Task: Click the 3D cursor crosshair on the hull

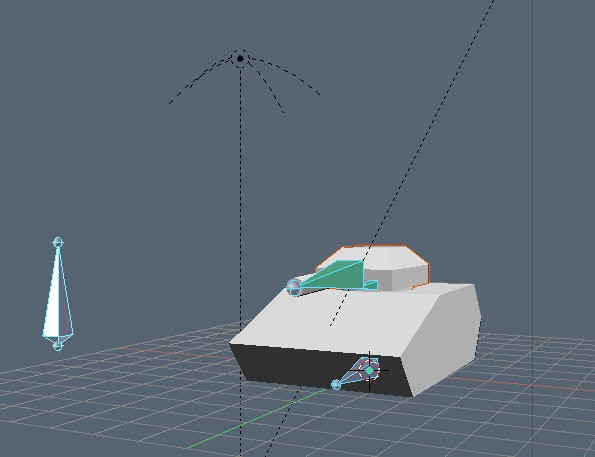Action: click(369, 370)
